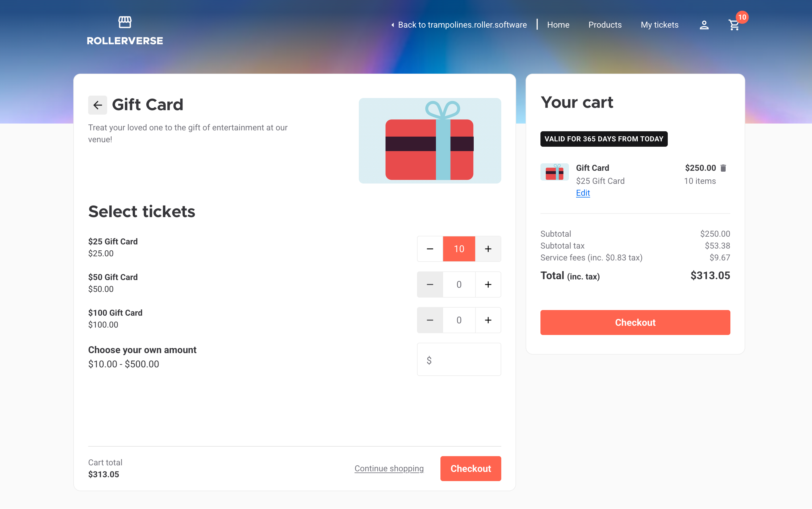Delete Gift Card using trash icon
This screenshot has height=509, width=812.
(723, 168)
